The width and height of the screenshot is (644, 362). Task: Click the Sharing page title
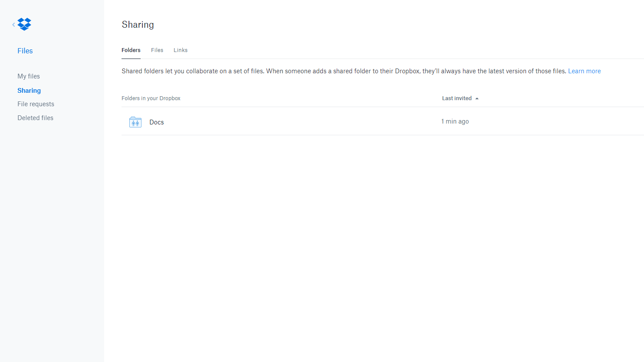pyautogui.click(x=138, y=25)
